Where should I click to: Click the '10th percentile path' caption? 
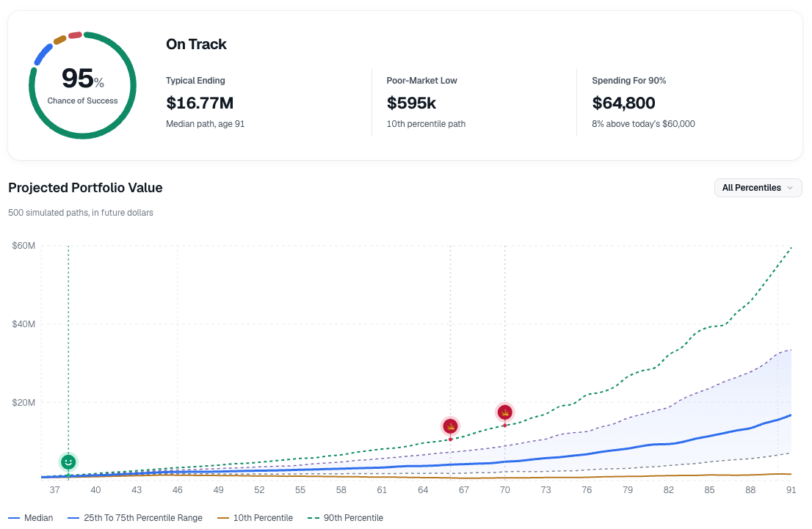pos(426,124)
